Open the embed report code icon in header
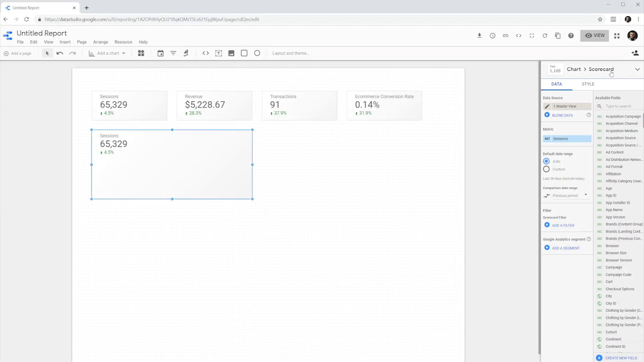 [518, 35]
